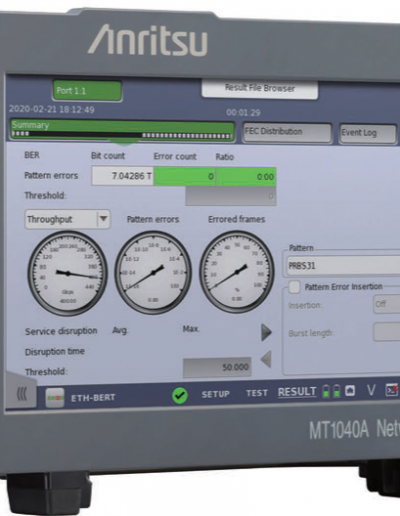Open the terminal icon with red X
Image resolution: width=400 pixels, height=516 pixels.
392,390
